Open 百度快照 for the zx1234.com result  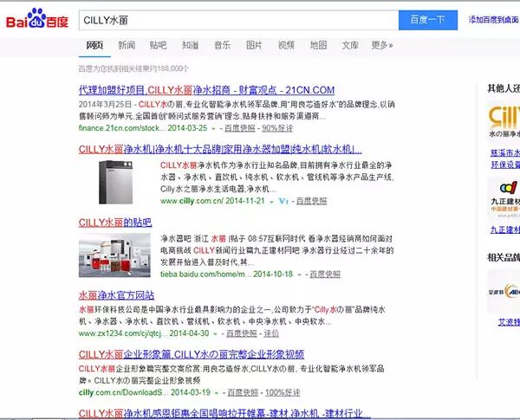(242, 333)
